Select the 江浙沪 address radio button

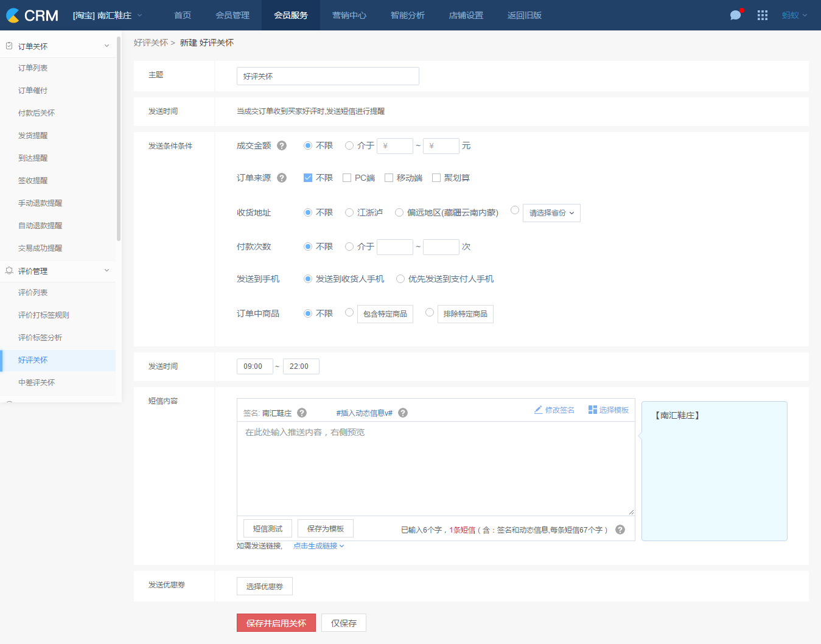click(x=349, y=212)
